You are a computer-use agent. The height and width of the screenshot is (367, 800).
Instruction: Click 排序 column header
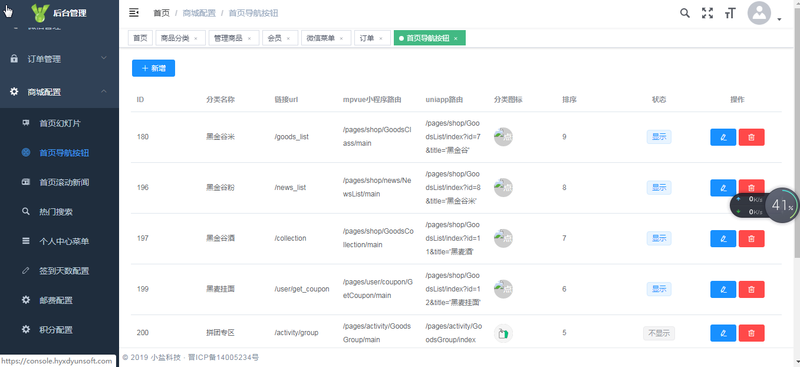569,100
